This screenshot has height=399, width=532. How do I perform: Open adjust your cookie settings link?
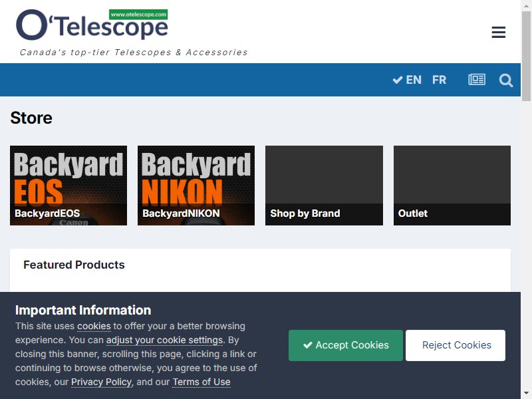(164, 340)
